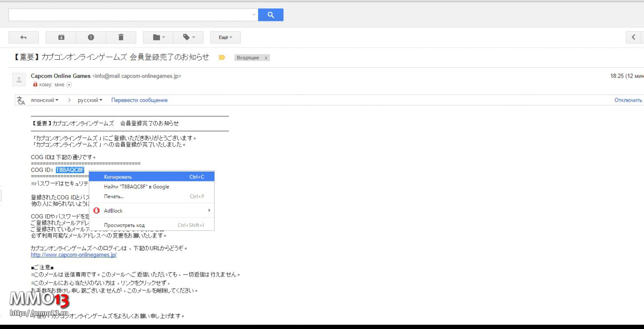Click Перевести сообщение link
Screen dimensions: 644x329
click(139, 100)
